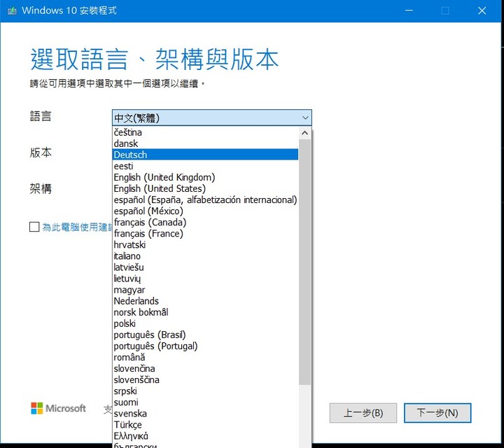Click the language list scrollbar thumb
This screenshot has height=448, width=504.
pos(304,262)
